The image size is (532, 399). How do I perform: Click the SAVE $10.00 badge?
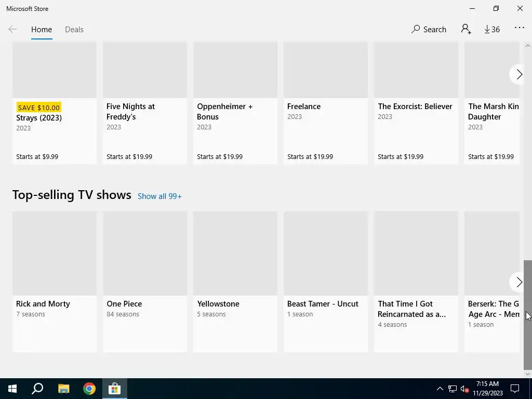coord(38,108)
